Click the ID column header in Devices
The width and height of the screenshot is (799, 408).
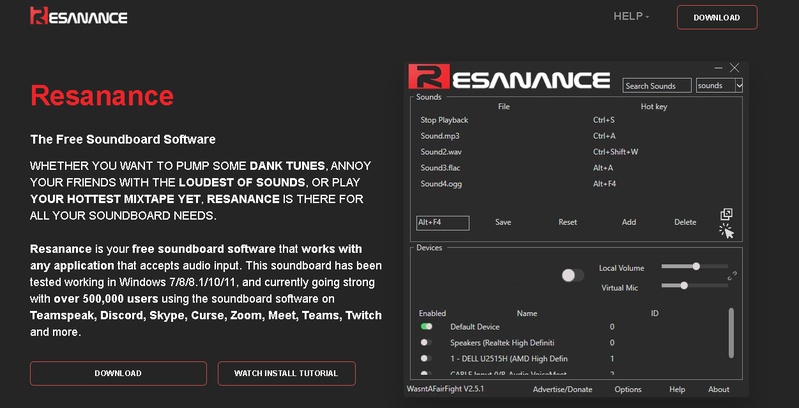[x=655, y=313]
